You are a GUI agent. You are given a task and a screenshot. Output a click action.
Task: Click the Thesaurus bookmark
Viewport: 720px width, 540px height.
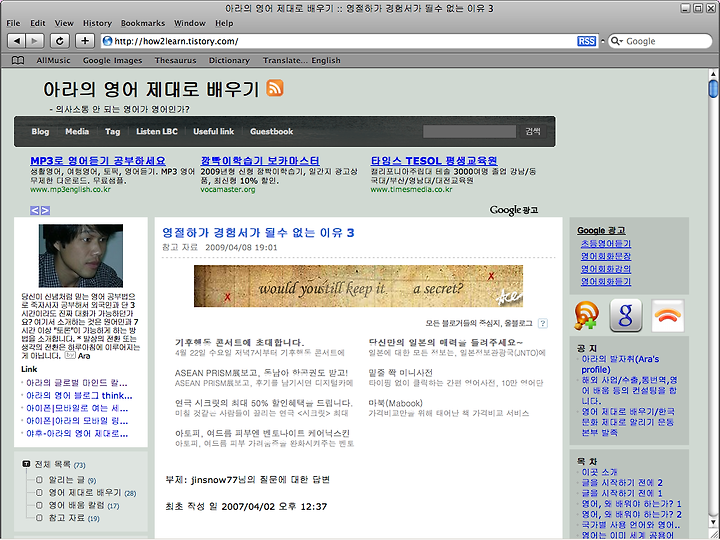pyautogui.click(x=175, y=60)
